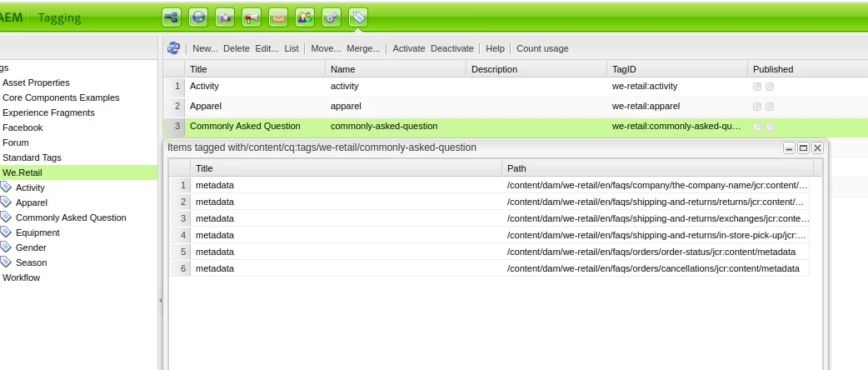Click tag icon beside Commonly Asked Question in tree

[6, 217]
